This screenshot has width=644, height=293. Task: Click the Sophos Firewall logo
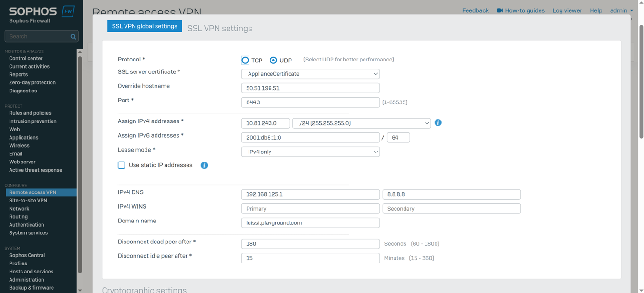tap(42, 14)
